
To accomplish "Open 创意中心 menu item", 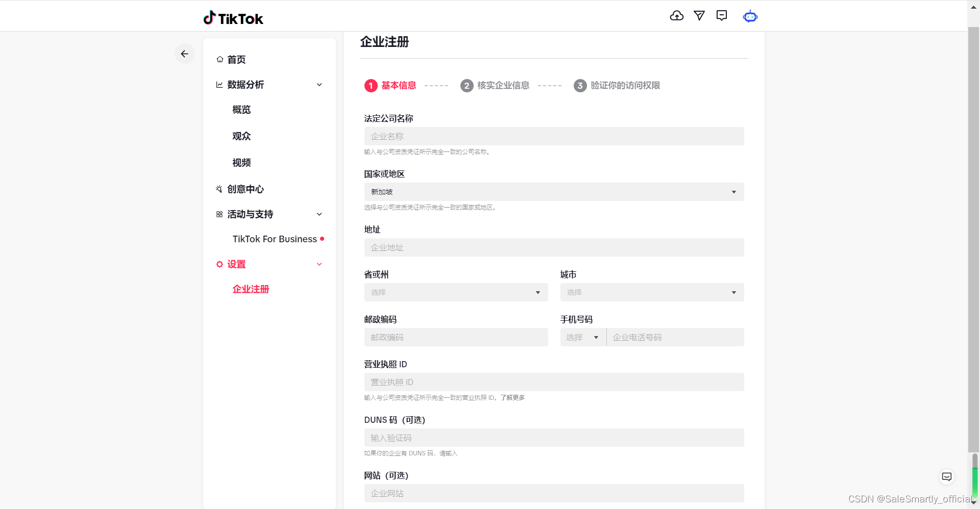I will coord(246,189).
